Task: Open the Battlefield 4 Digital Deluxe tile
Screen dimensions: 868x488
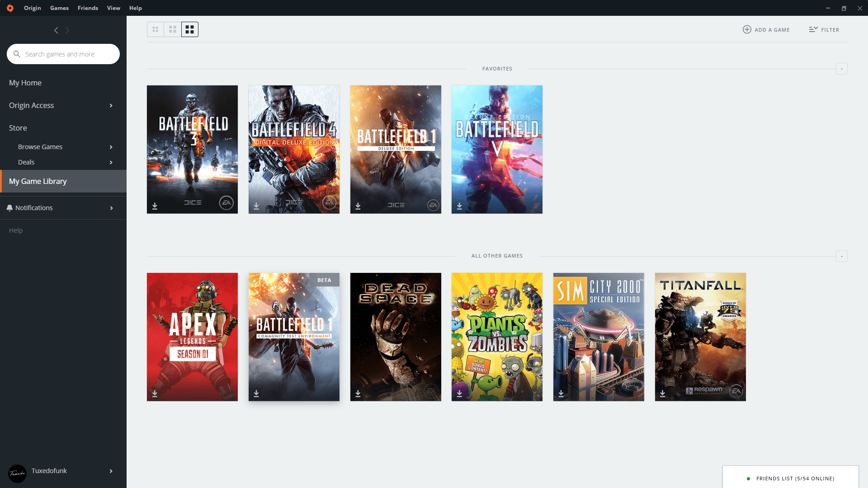Action: coord(294,150)
